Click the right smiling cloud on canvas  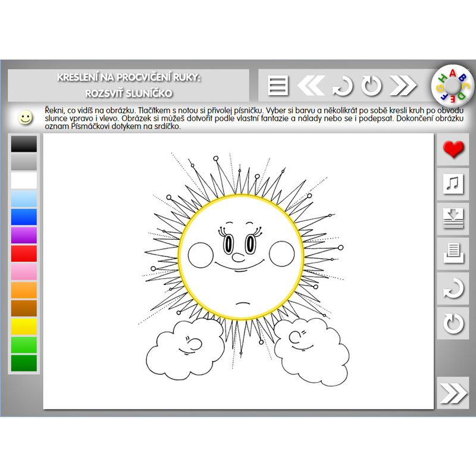pyautogui.click(x=312, y=352)
